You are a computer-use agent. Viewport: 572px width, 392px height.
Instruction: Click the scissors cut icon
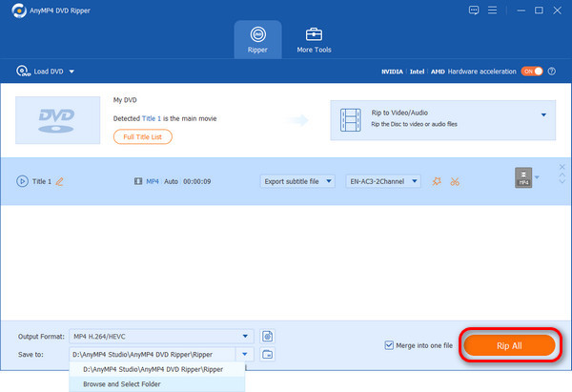pyautogui.click(x=455, y=181)
